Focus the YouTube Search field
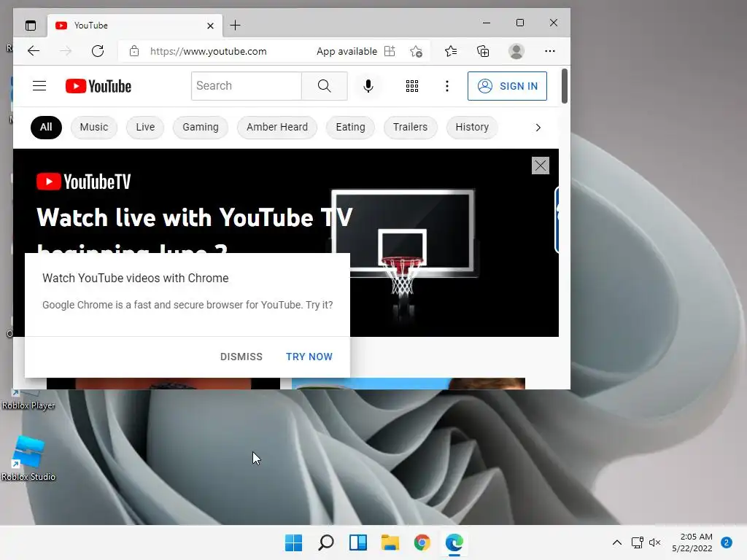The width and height of the screenshot is (747, 560). click(x=247, y=86)
